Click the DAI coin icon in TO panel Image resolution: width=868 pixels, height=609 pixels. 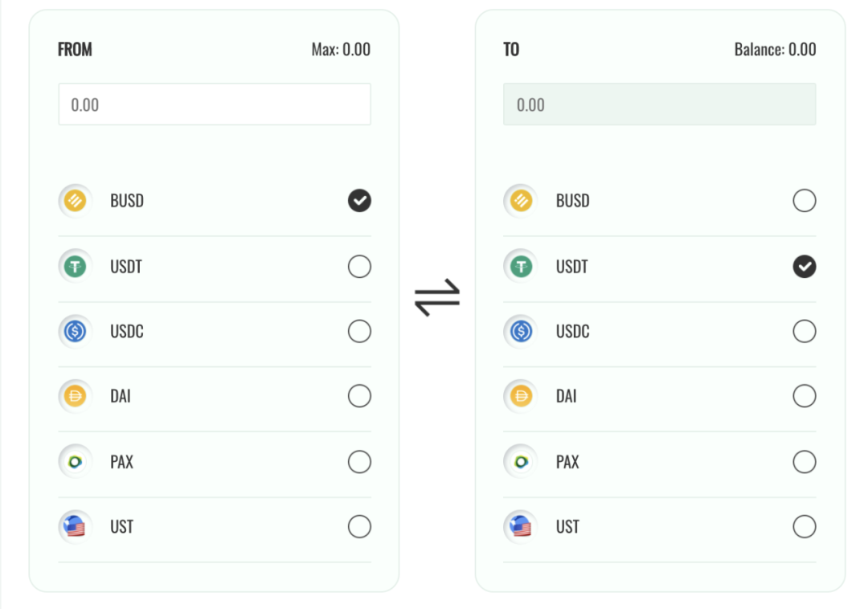pos(521,396)
